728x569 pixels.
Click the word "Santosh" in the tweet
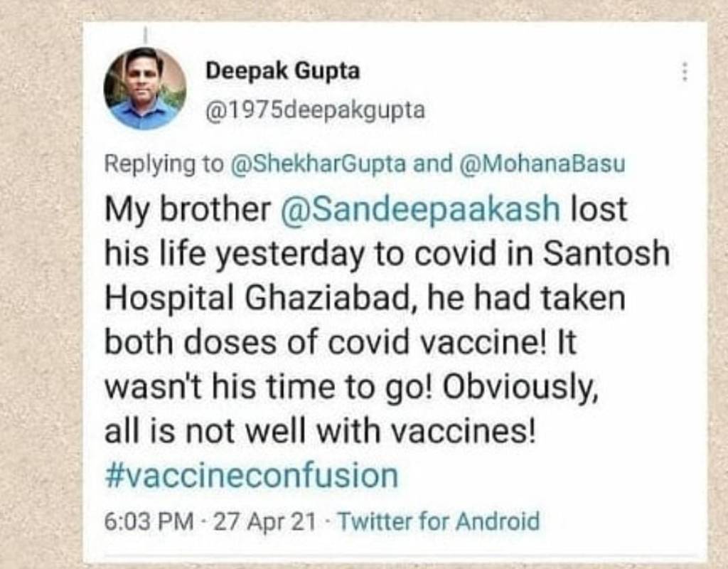tap(606, 255)
